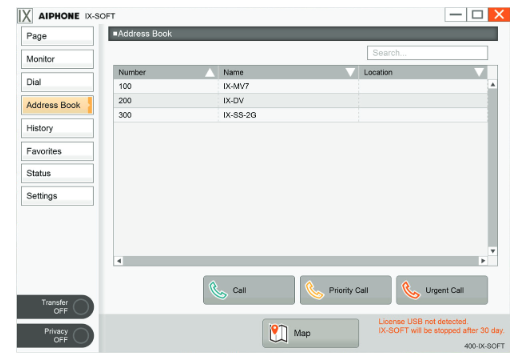522x362 pixels.
Task: Open the Status section
Action: pyautogui.click(x=57, y=173)
